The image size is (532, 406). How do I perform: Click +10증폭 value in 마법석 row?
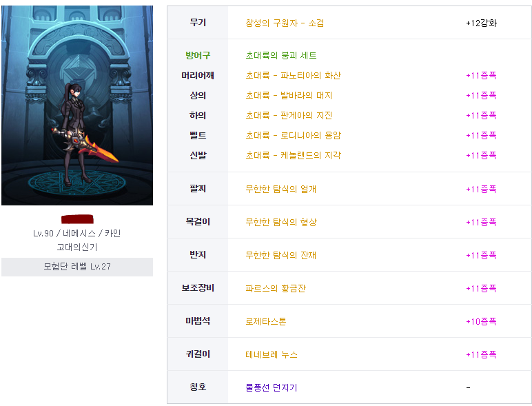(x=481, y=321)
